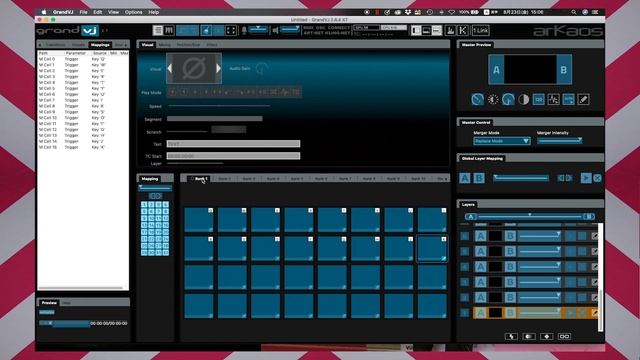Screen dimensions: 640x360
Task: Open the Options menu
Action: 133,12
